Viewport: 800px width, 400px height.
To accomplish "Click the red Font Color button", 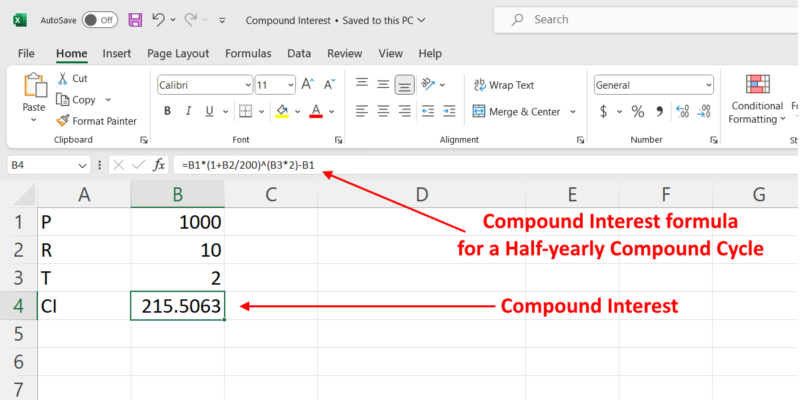I will [x=316, y=111].
